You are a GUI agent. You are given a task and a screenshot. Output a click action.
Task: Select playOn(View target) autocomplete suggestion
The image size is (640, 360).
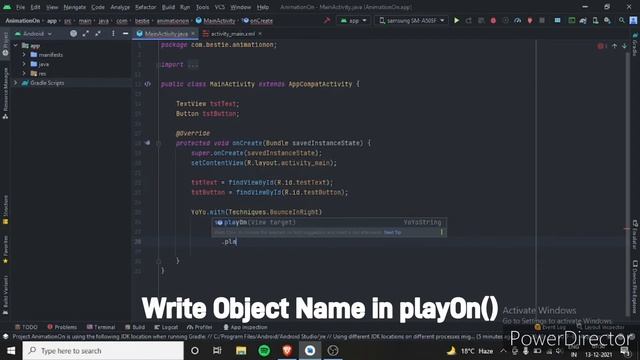tap(329, 222)
